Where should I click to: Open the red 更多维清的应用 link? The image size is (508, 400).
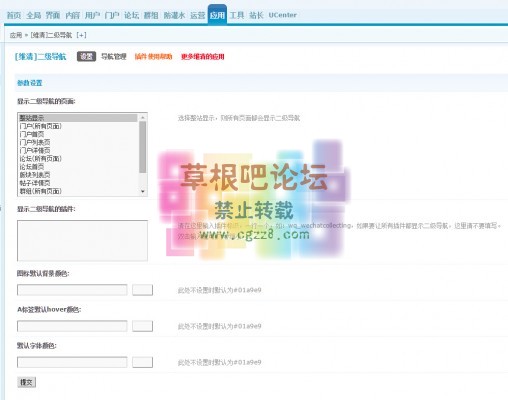(203, 56)
